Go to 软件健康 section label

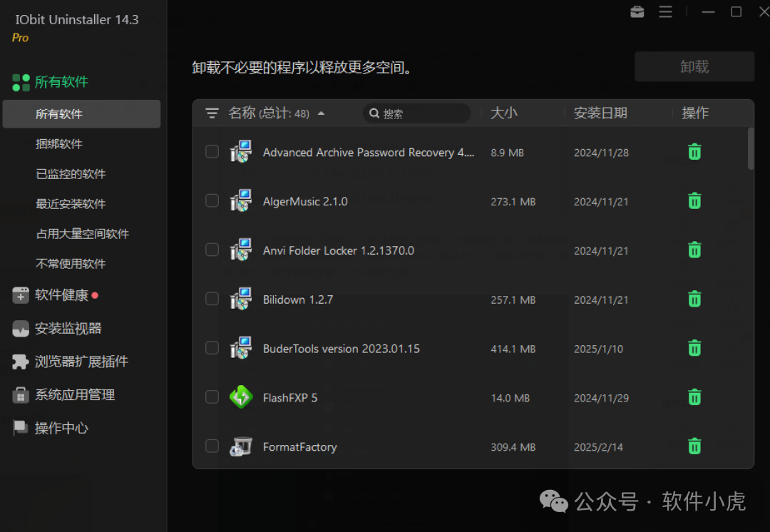pos(61,295)
